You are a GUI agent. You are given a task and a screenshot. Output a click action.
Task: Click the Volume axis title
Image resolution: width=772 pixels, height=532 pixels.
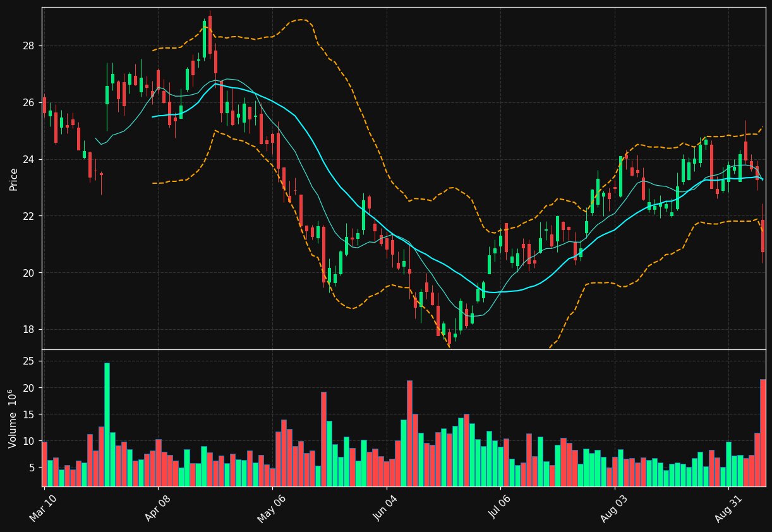(x=13, y=418)
